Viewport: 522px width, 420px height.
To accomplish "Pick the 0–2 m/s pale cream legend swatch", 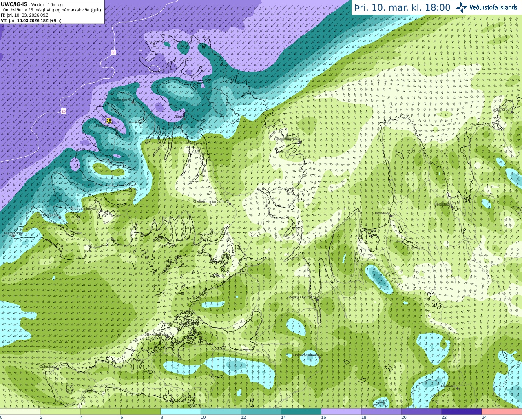I will [20, 411].
